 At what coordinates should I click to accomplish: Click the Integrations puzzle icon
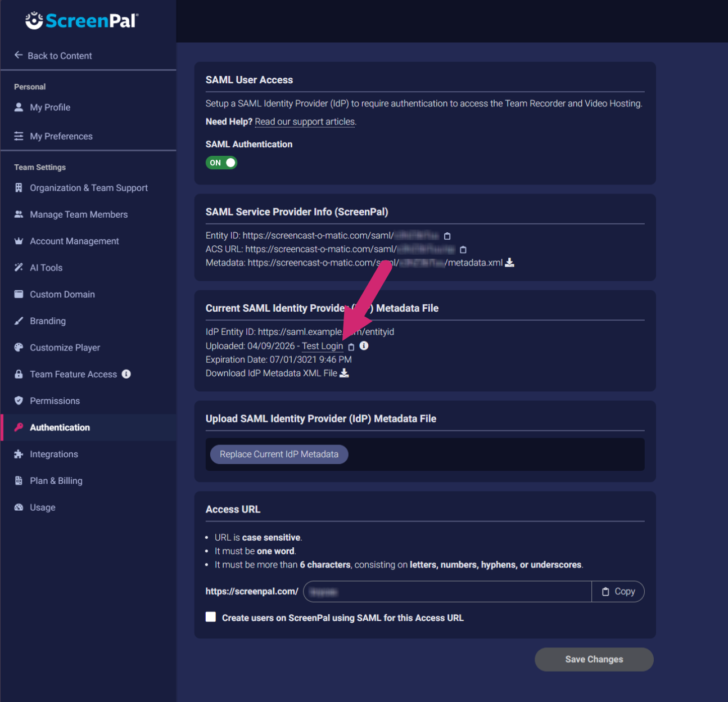coord(19,454)
